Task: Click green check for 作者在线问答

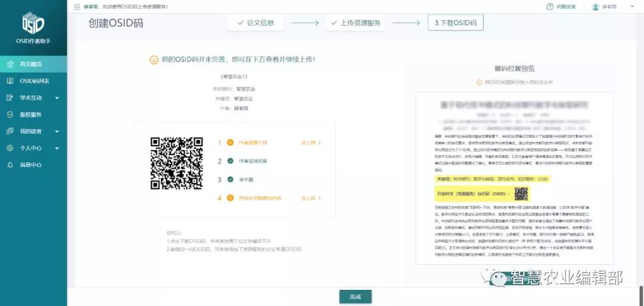Action: pyautogui.click(x=230, y=161)
